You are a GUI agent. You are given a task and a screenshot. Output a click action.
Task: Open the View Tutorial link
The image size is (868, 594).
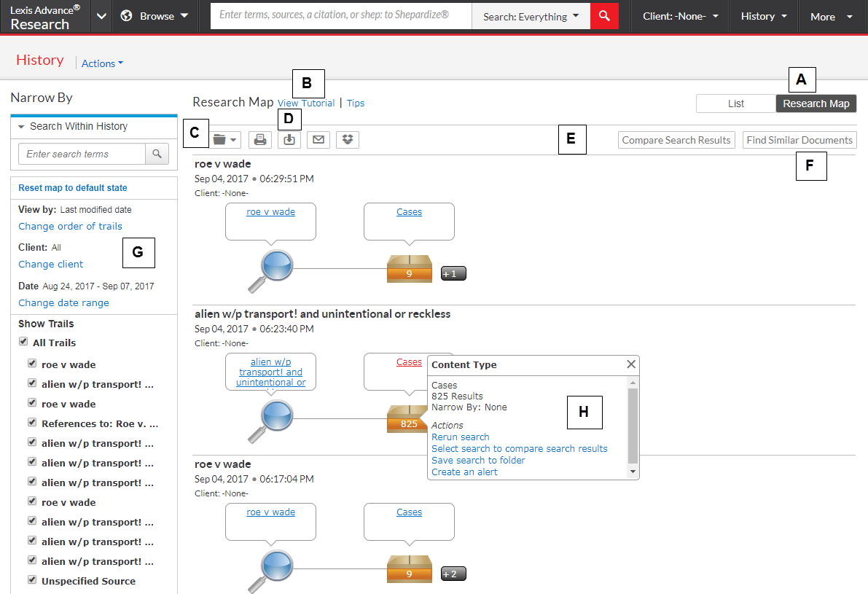click(x=306, y=103)
